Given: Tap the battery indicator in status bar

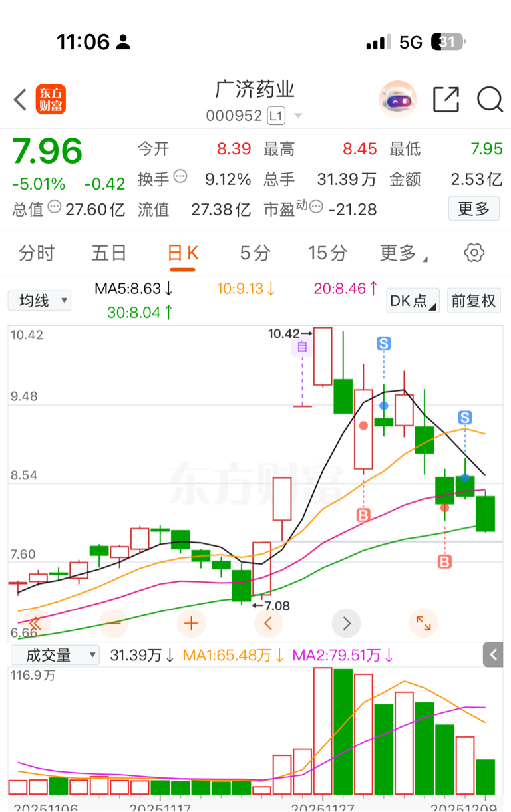Looking at the screenshot, I should [448, 43].
